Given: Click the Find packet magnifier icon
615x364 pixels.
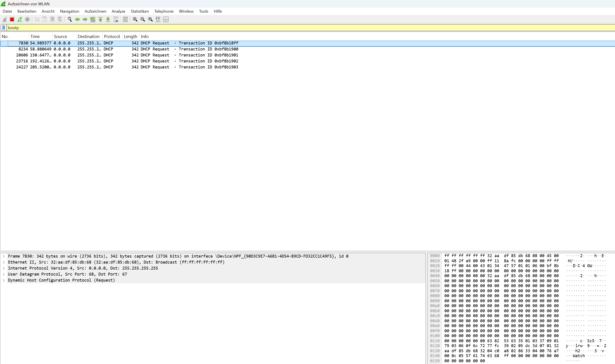Looking at the screenshot, I should pos(70,19).
